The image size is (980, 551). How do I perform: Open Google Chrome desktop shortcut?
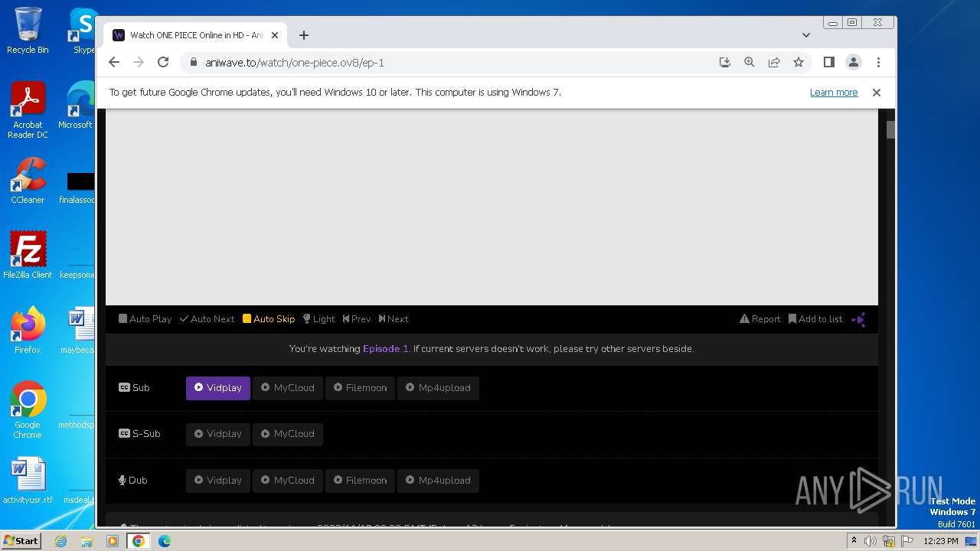[x=28, y=409]
